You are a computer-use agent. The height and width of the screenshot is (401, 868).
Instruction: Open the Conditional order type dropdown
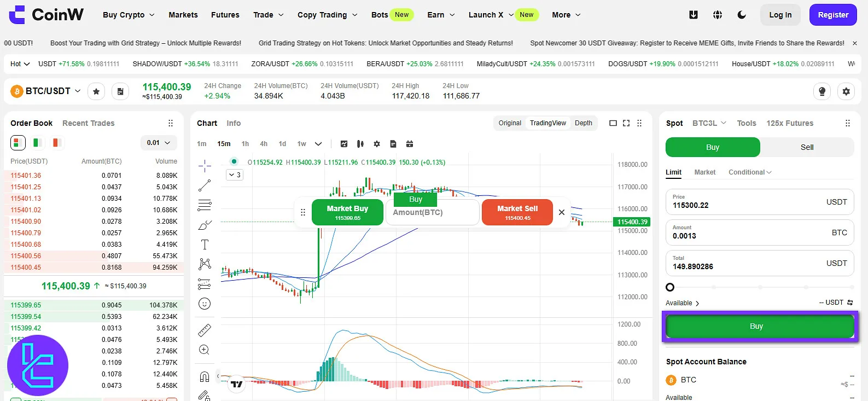click(750, 172)
